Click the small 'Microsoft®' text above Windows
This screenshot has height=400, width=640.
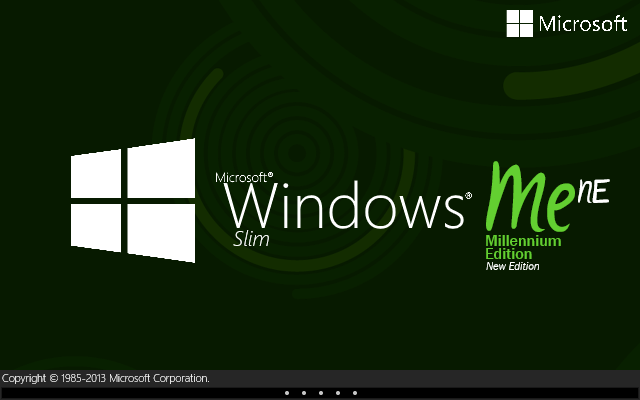click(244, 178)
